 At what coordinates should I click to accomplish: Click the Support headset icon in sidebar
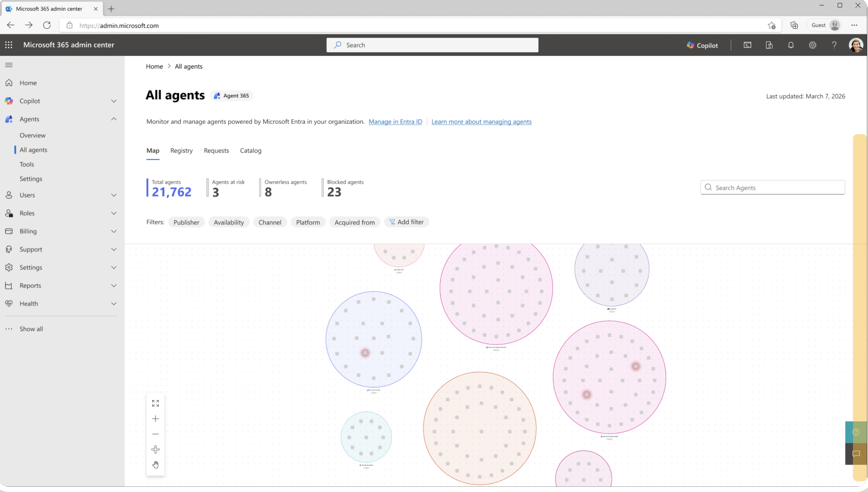[9, 249]
